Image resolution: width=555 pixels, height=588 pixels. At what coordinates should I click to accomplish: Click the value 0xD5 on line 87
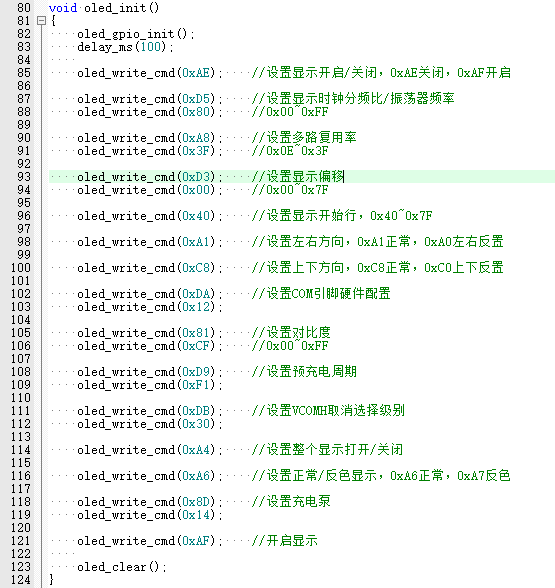(196, 99)
